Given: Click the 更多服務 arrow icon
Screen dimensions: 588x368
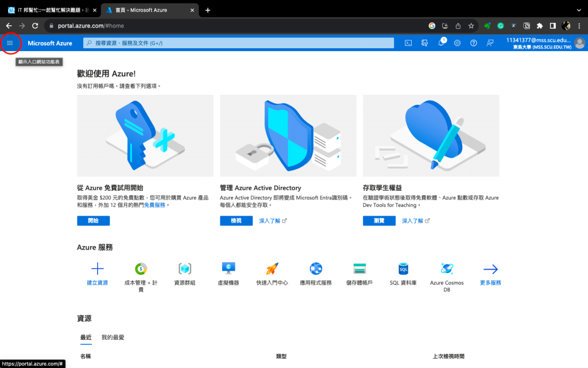Looking at the screenshot, I should (x=490, y=269).
